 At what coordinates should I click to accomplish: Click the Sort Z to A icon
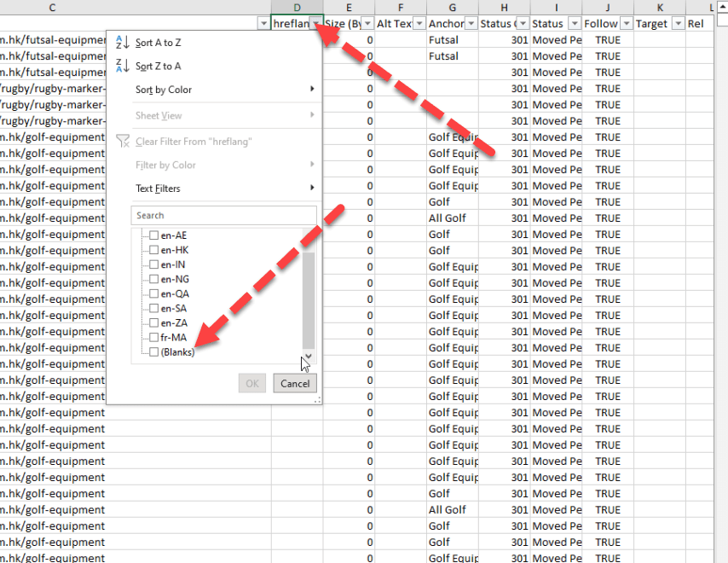[x=122, y=66]
